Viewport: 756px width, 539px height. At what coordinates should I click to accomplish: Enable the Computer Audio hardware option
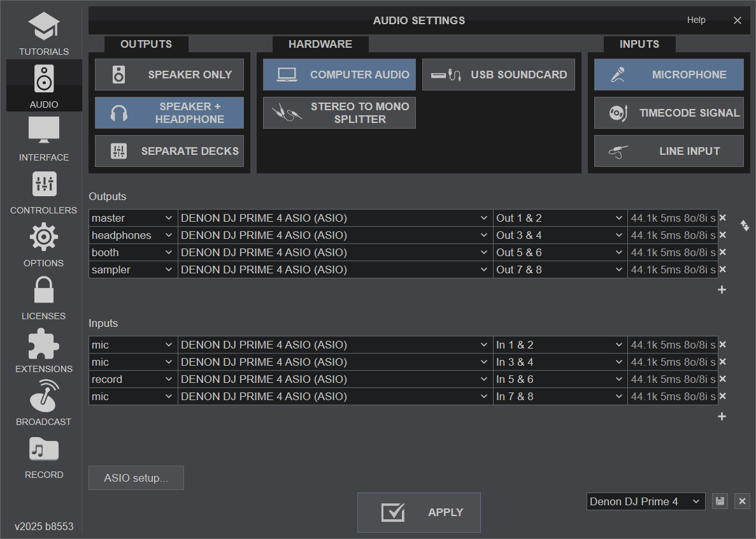[339, 75]
